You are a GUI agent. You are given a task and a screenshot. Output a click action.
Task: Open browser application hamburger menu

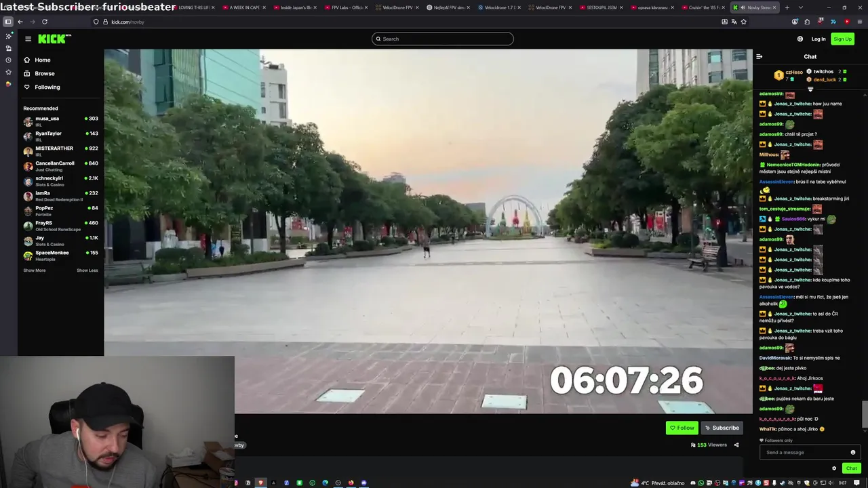860,22
